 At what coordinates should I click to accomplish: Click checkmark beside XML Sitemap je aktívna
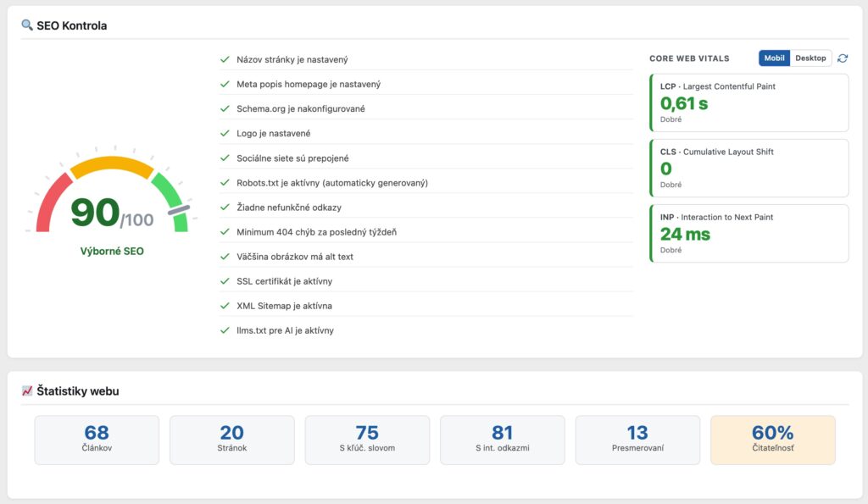coord(225,306)
